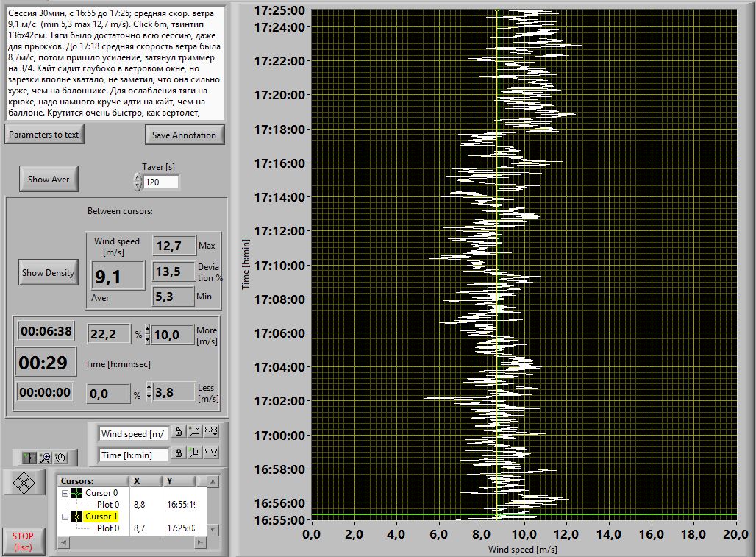The width and height of the screenshot is (756, 557).
Task: Click the Taver field showing 120
Action: coord(160,182)
